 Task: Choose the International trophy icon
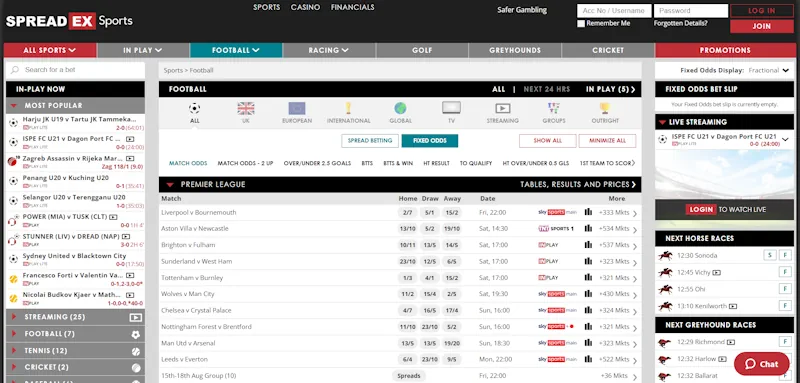348,108
